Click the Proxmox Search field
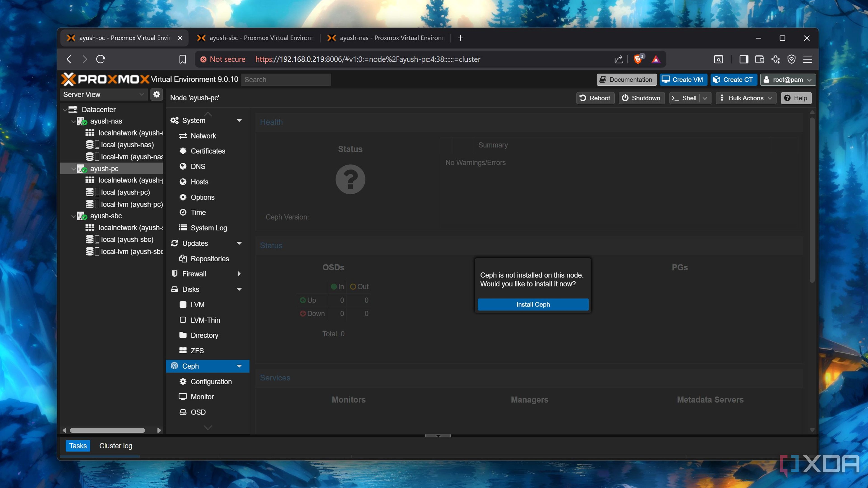Image resolution: width=868 pixels, height=488 pixels. click(x=286, y=80)
